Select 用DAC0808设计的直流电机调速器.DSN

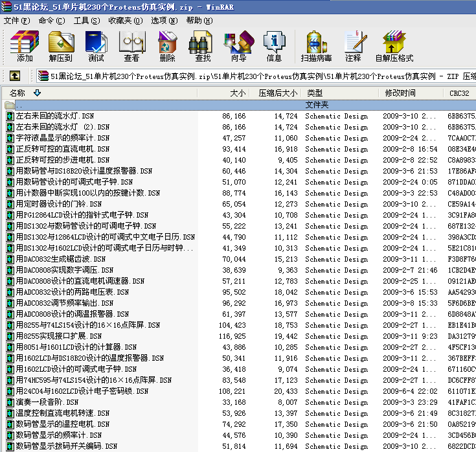(x=80, y=281)
